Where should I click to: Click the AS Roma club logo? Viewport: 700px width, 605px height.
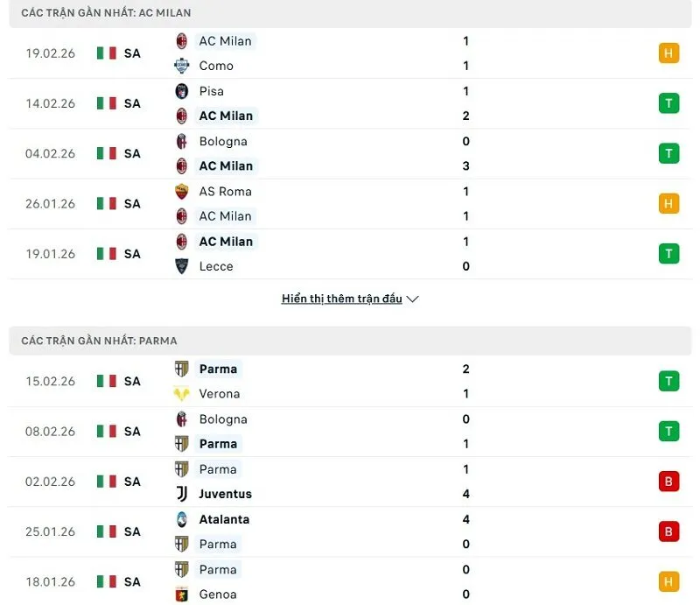(x=184, y=191)
